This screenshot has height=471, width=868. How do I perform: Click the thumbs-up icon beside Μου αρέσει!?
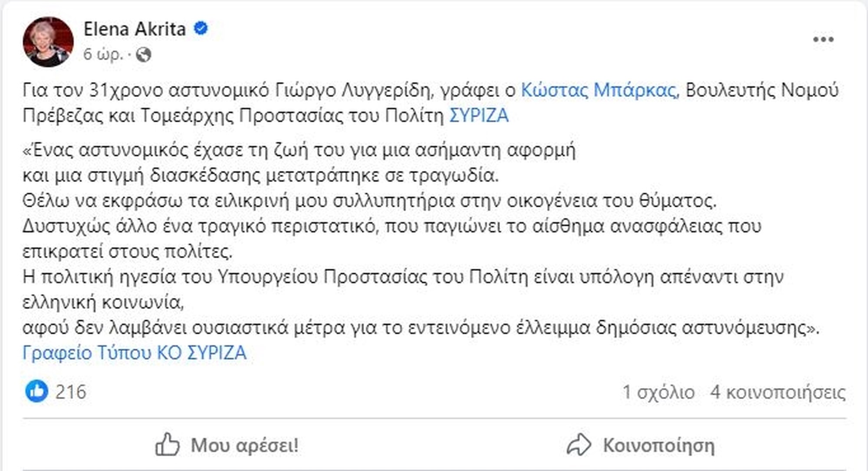coord(167,445)
